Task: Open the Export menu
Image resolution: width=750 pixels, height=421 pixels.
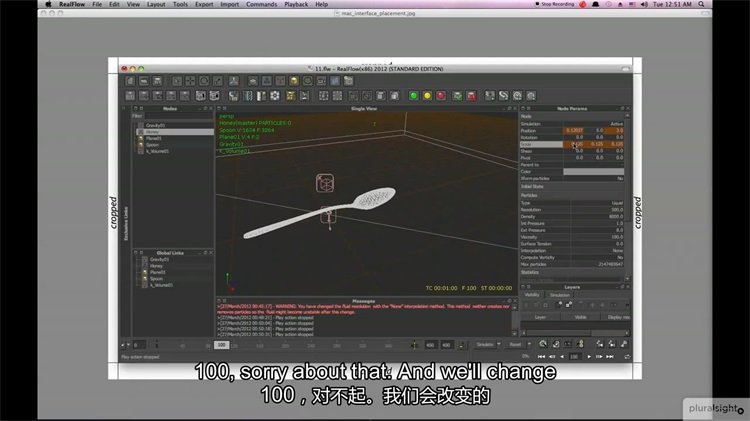Action: tap(204, 4)
